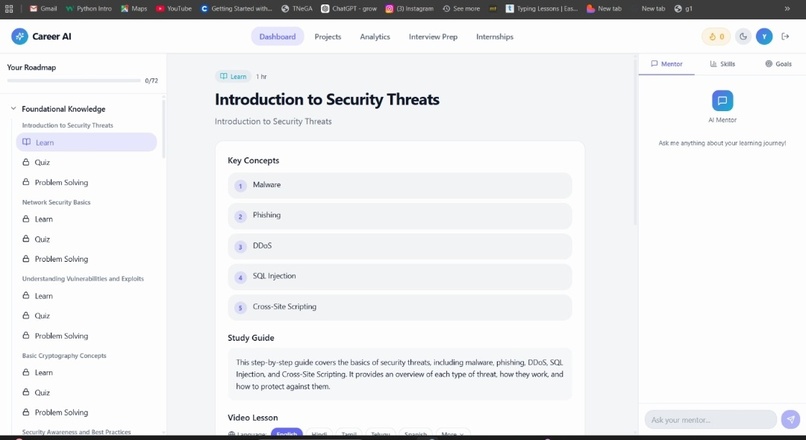Send the mentor message with the paper plane

tap(791, 419)
